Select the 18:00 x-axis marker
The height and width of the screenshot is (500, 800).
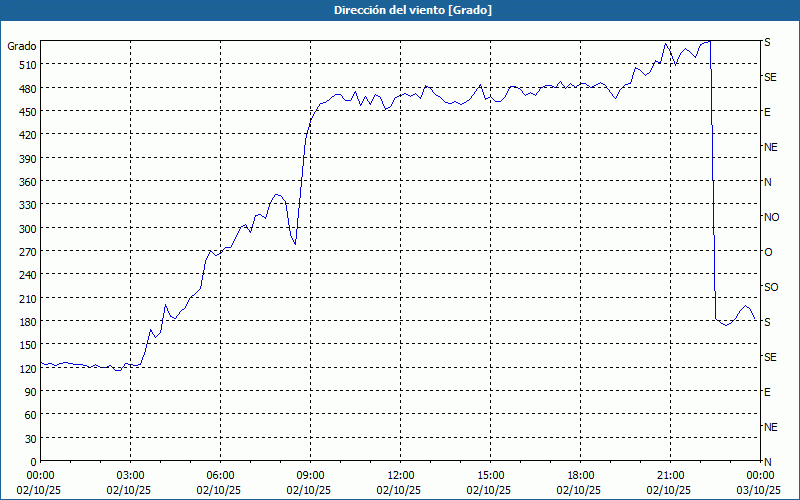point(580,475)
